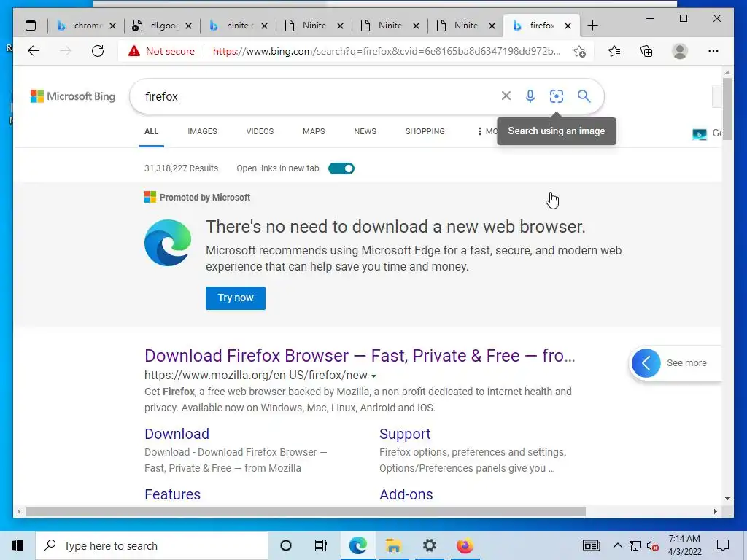Click the scroll right arrow
This screenshot has height=560, width=747.
716,512
